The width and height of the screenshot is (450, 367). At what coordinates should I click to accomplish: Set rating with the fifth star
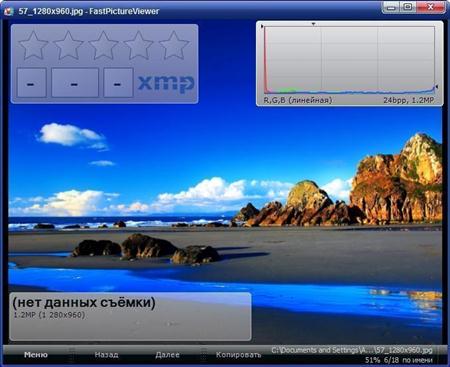174,45
